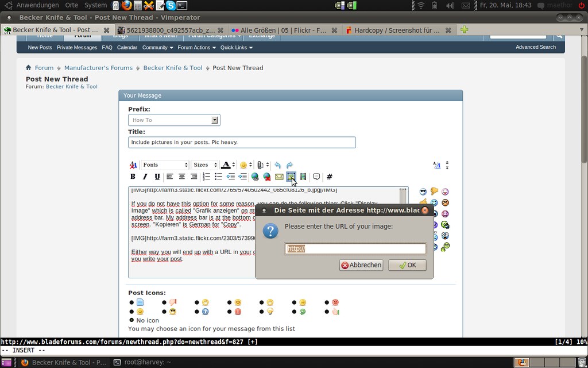This screenshot has height=368, width=588.
Task: Cancel the dialog with Abbrechen
Action: (361, 265)
